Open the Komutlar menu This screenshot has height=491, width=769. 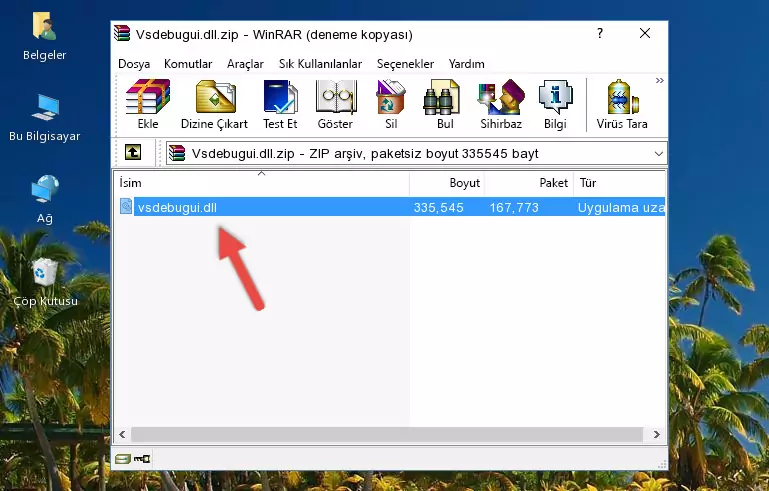188,64
